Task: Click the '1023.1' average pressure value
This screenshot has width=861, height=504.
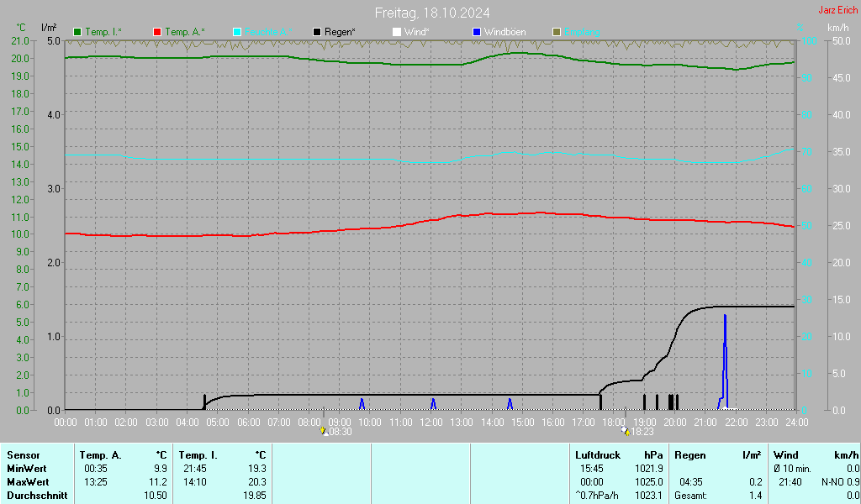Action: pyautogui.click(x=649, y=496)
